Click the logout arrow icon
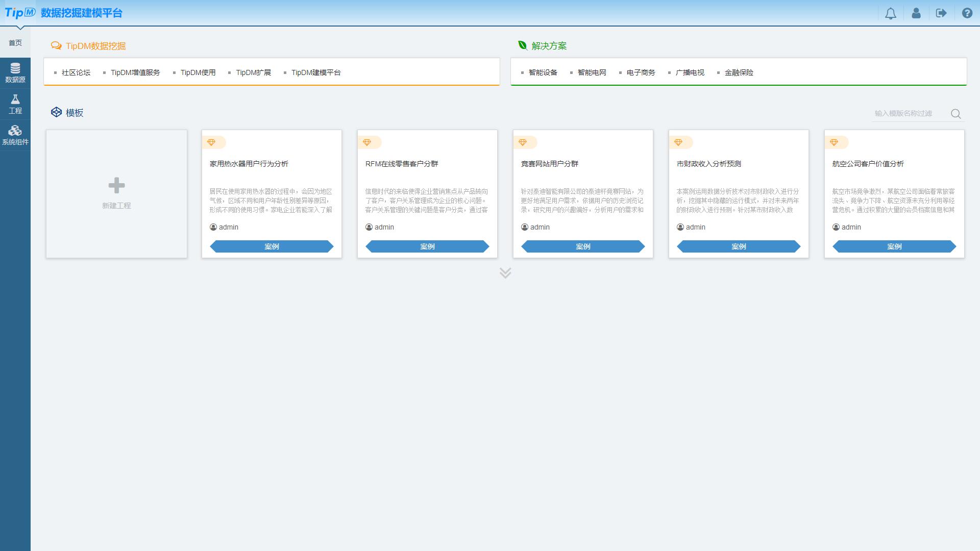The width and height of the screenshot is (980, 551). (x=941, y=13)
